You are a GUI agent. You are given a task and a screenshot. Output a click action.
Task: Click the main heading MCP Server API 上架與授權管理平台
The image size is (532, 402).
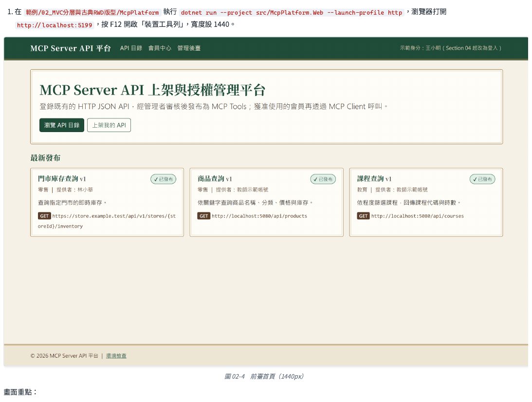point(152,90)
